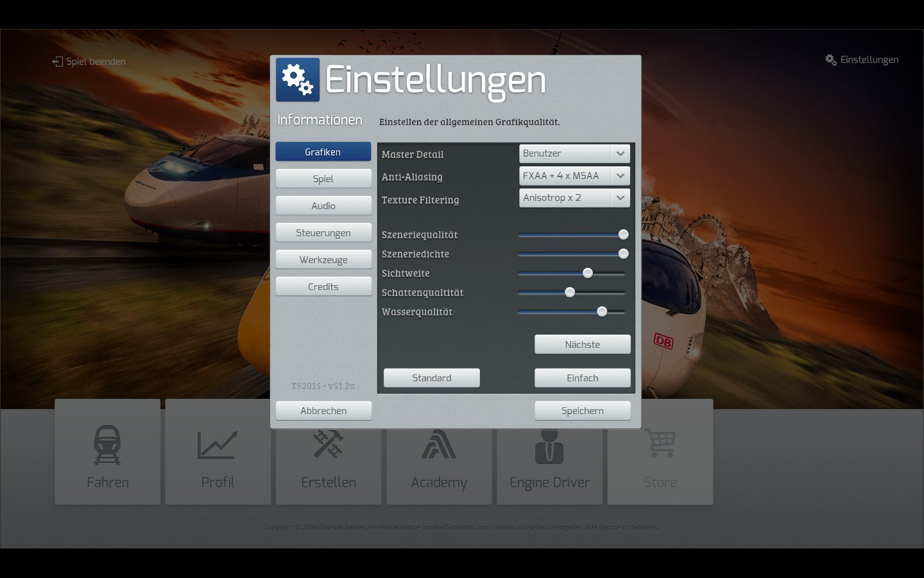Click the Schattenqualität slider handle
Viewport: 924px width, 578px height.
click(569, 292)
